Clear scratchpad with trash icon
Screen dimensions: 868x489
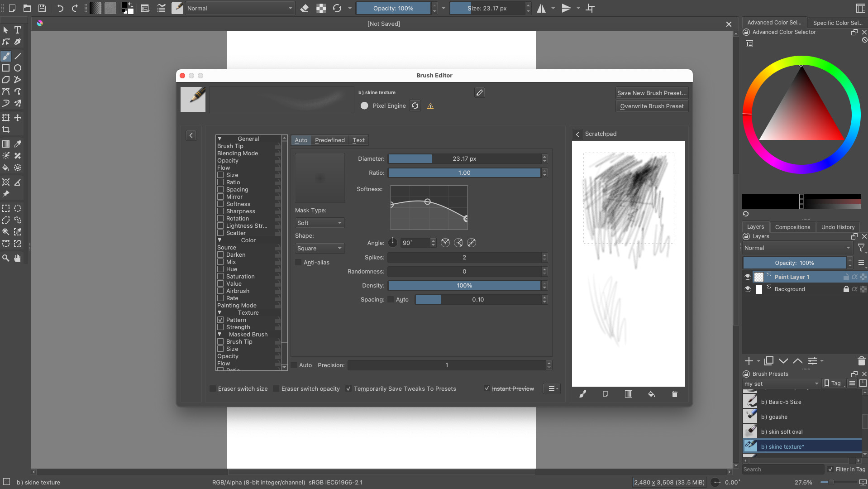click(x=674, y=394)
